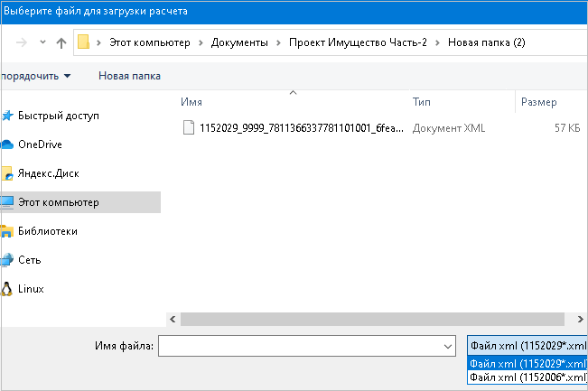Click the Quick Access star icon
Screen dimensions: 588x391
8,116
